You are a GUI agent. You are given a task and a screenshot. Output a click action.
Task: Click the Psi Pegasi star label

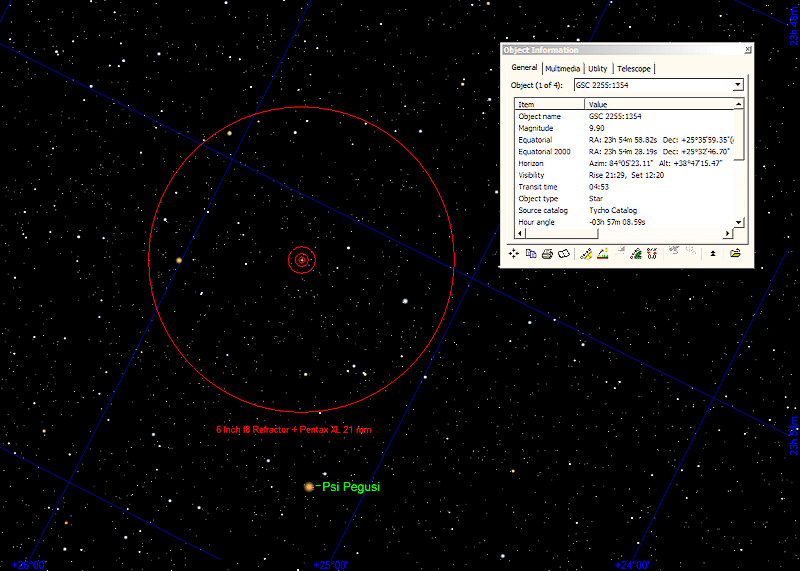click(x=351, y=487)
